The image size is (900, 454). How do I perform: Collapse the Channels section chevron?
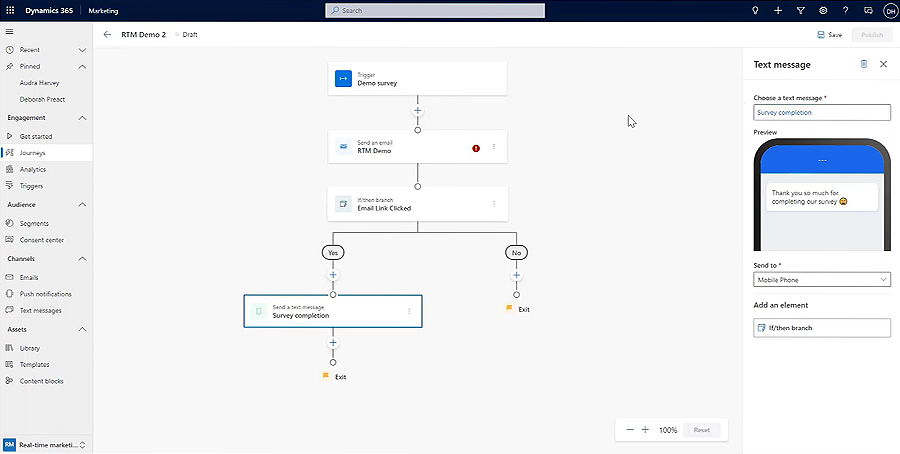pos(83,258)
